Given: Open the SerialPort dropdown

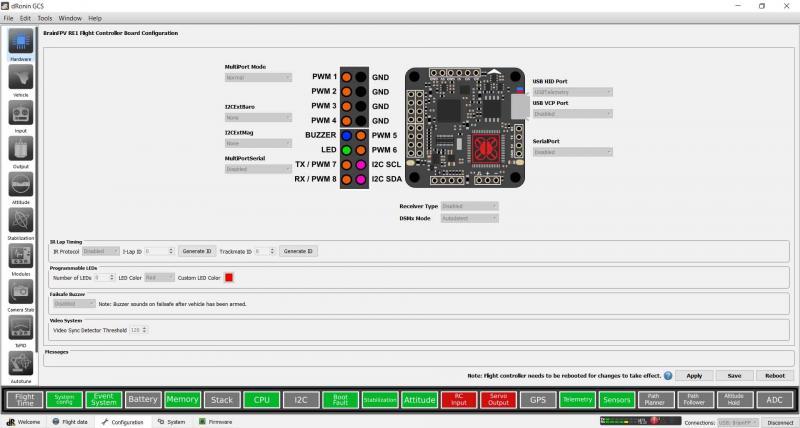Looking at the screenshot, I should 572,152.
